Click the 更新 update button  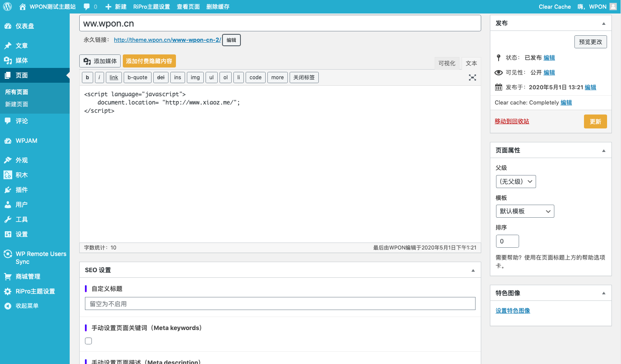tap(595, 121)
